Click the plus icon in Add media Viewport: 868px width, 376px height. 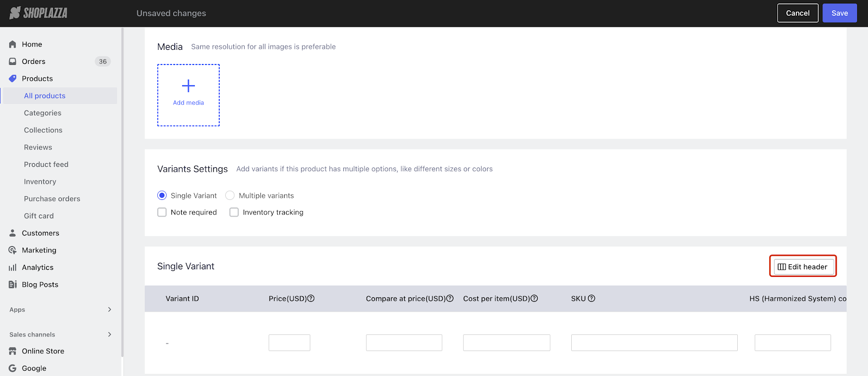click(x=188, y=86)
